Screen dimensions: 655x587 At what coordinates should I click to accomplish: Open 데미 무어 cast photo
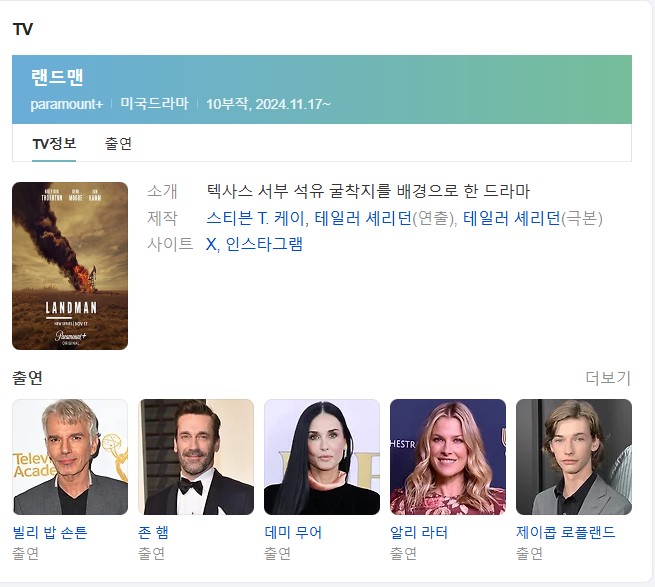click(x=322, y=457)
